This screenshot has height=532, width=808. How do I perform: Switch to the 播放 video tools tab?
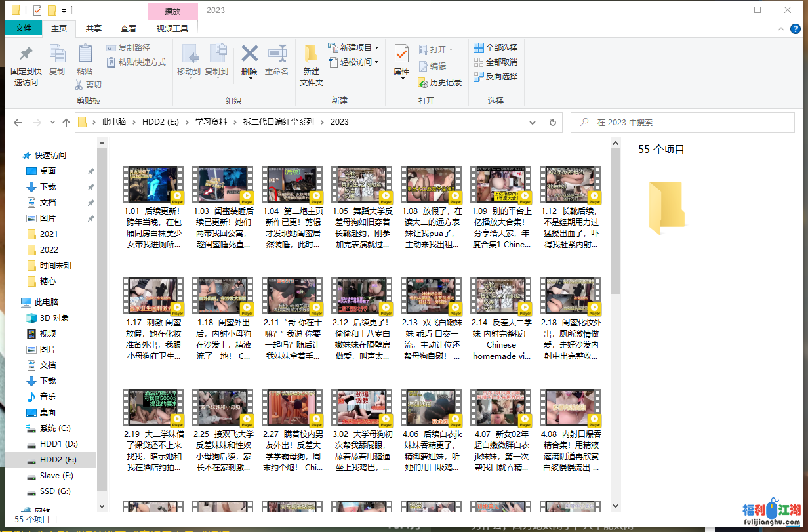(172, 10)
